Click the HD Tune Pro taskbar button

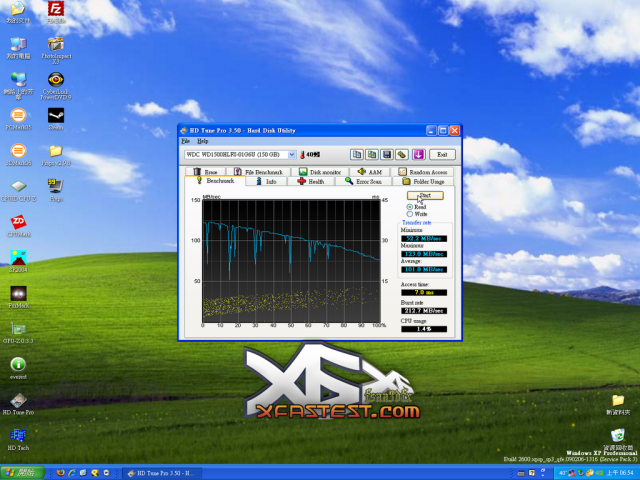pos(162,473)
